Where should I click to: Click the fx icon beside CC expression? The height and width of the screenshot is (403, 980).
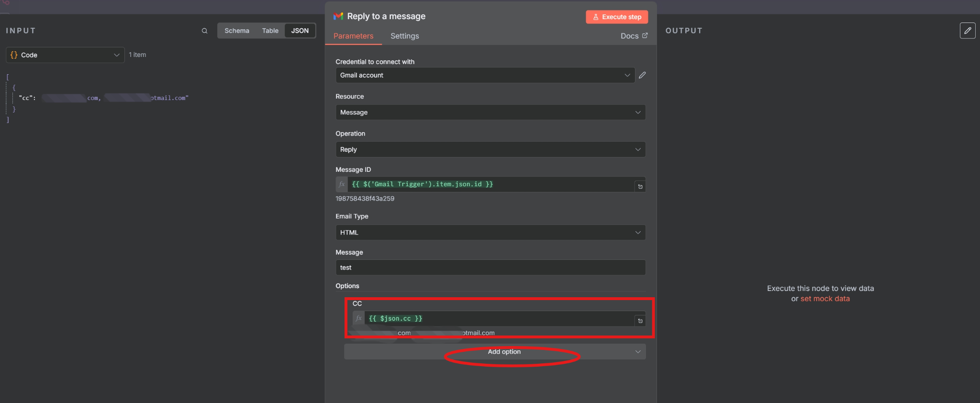[358, 318]
